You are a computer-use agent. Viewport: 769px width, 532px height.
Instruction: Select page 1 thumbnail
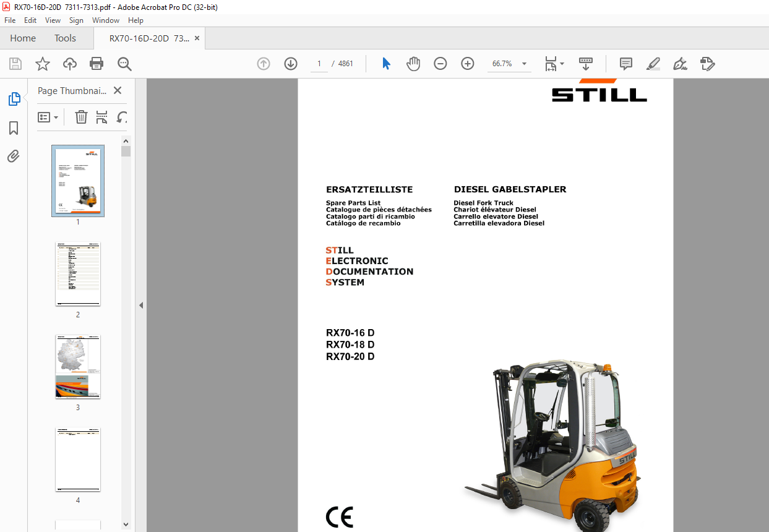click(x=78, y=181)
